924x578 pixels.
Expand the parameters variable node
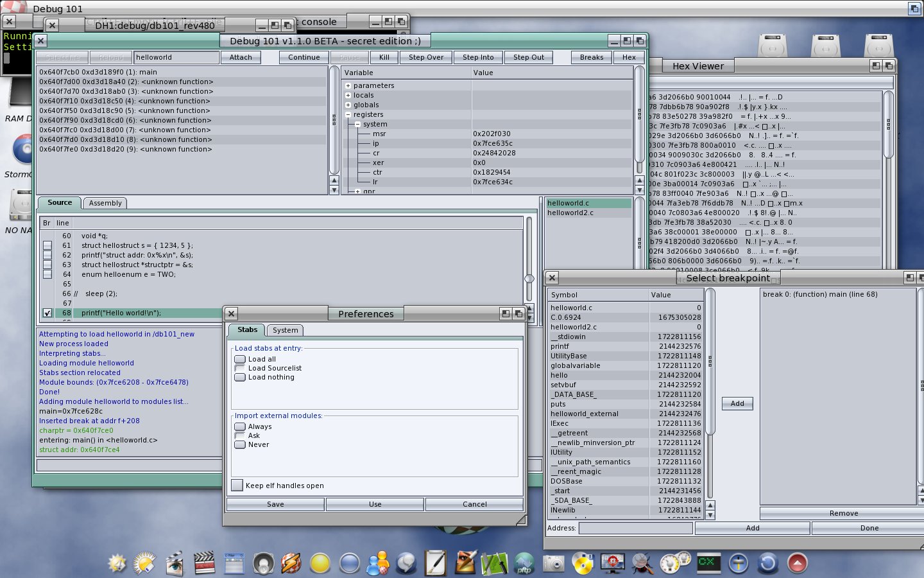348,85
